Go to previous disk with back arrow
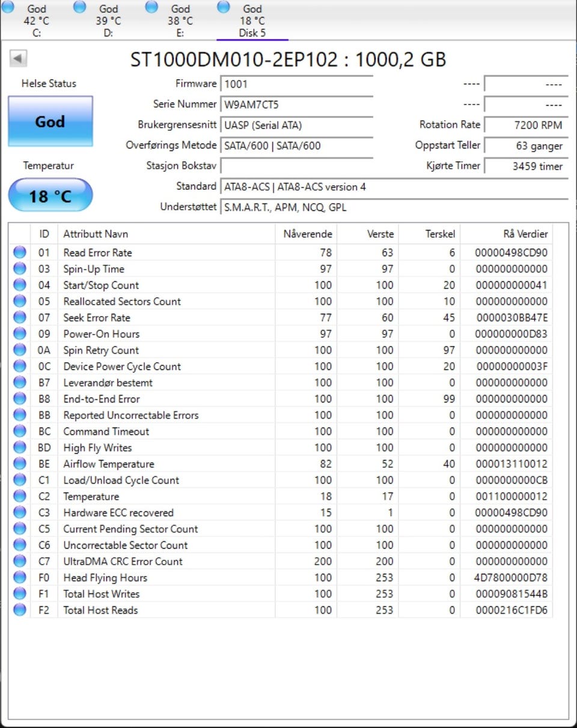This screenshot has width=577, height=728. pyautogui.click(x=18, y=58)
